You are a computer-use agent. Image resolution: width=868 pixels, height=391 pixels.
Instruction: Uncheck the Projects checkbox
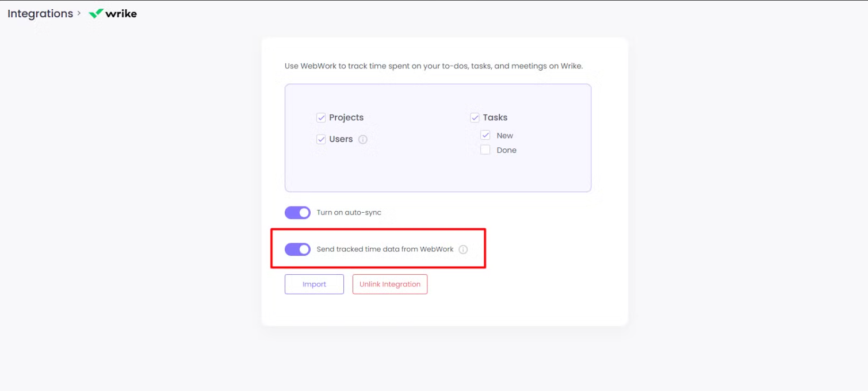321,118
